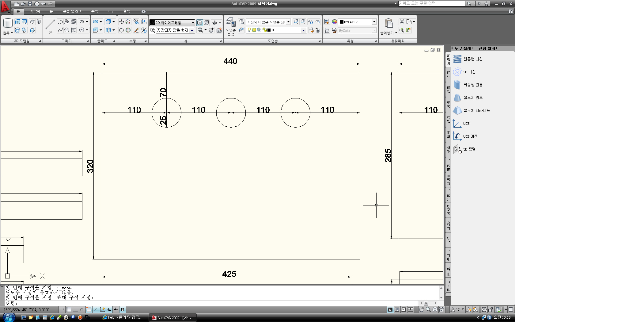
Task: Click the Erase tool in Modify panel
Action: click(136, 30)
